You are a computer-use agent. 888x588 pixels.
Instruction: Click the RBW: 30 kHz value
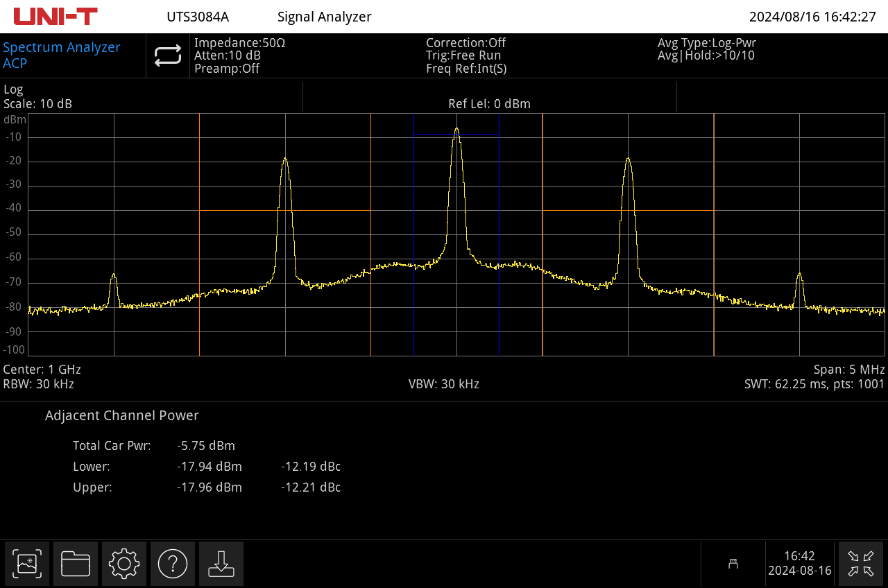pos(39,384)
